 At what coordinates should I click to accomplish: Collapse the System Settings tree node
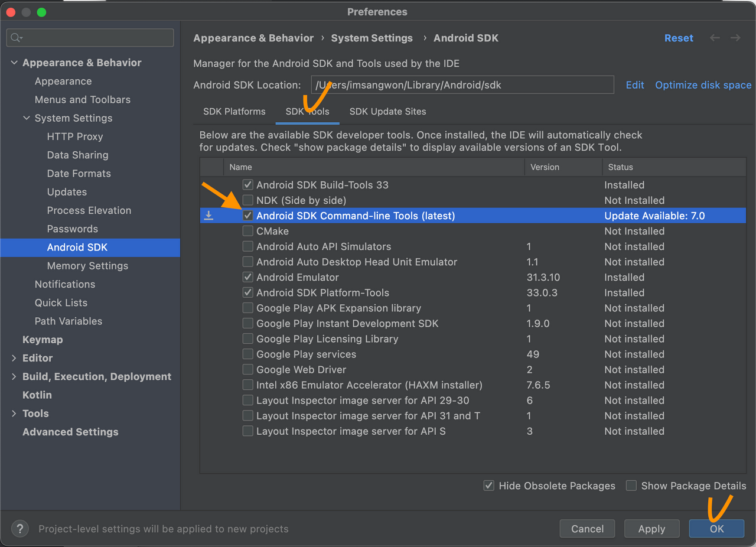click(x=27, y=118)
